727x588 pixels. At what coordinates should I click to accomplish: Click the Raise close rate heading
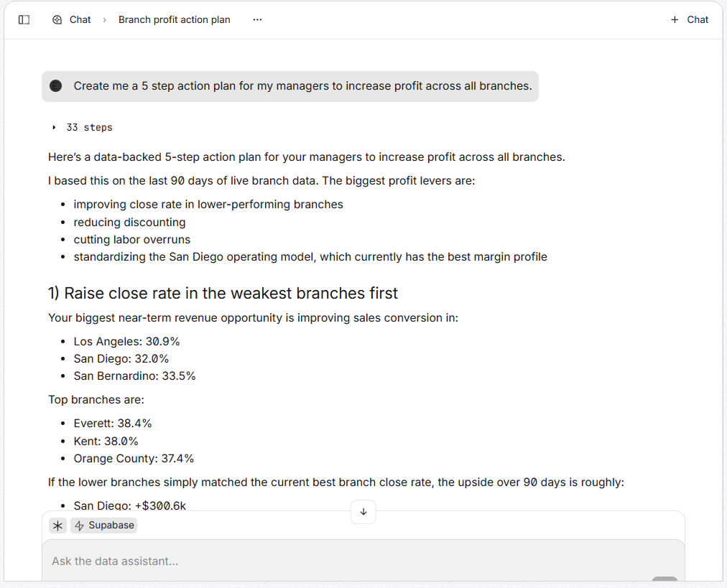(223, 293)
